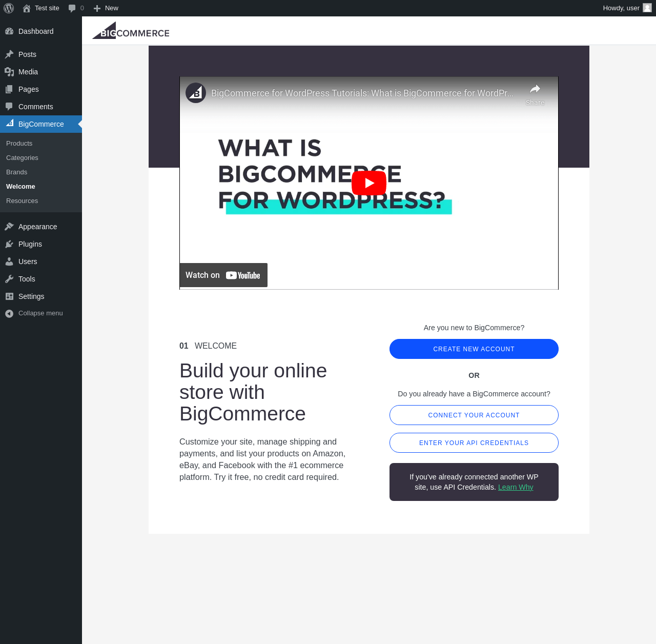
Task: Click Connect Your Account button
Action: pos(474,415)
